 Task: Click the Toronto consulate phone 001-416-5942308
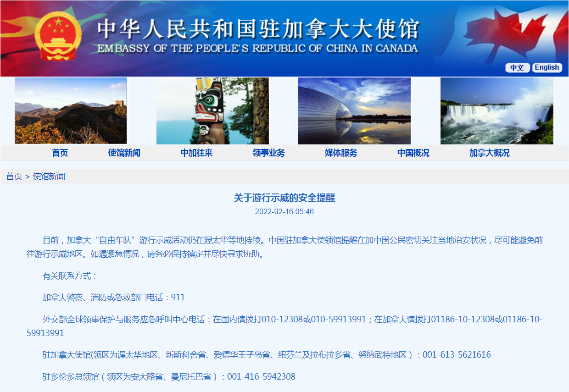click(x=261, y=377)
